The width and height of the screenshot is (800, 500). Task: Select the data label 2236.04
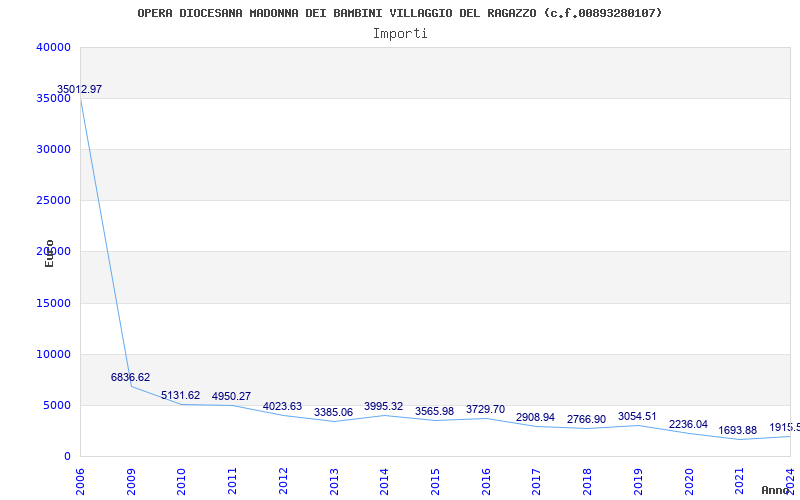point(688,424)
